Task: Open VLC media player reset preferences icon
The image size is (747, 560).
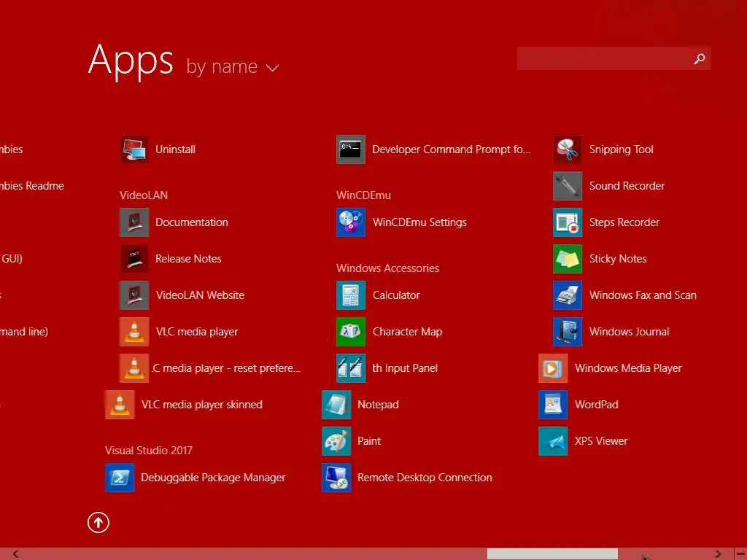Action: (x=134, y=368)
